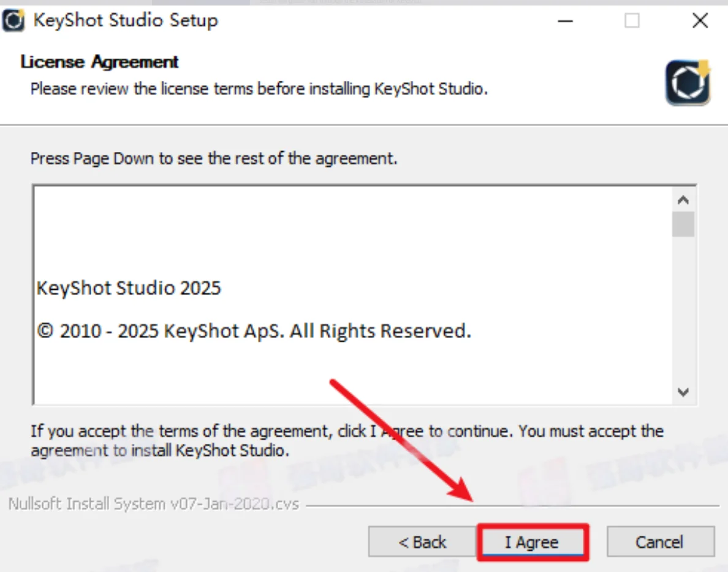The image size is (728, 572).
Task: Click the 'If you accept the terms' paragraph
Action: tap(347, 441)
